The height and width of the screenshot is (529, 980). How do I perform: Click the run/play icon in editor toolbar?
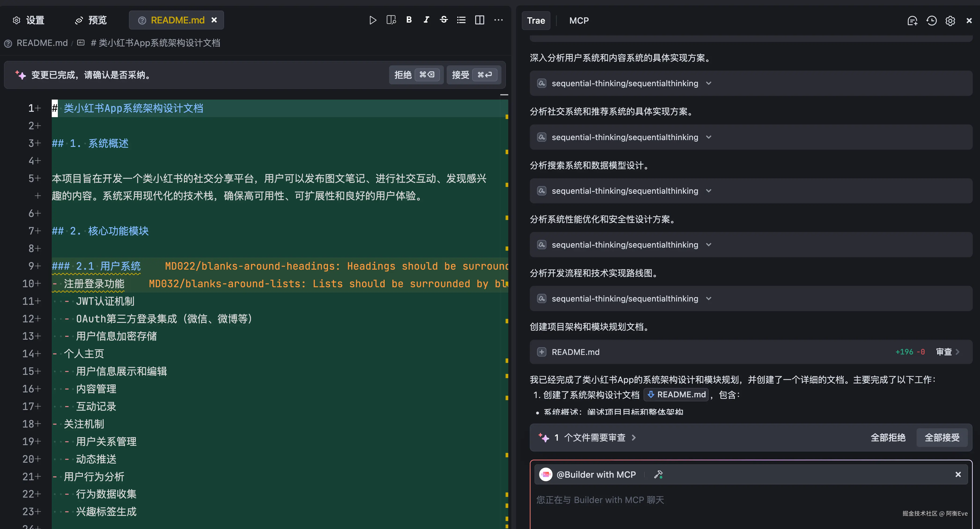pos(372,20)
